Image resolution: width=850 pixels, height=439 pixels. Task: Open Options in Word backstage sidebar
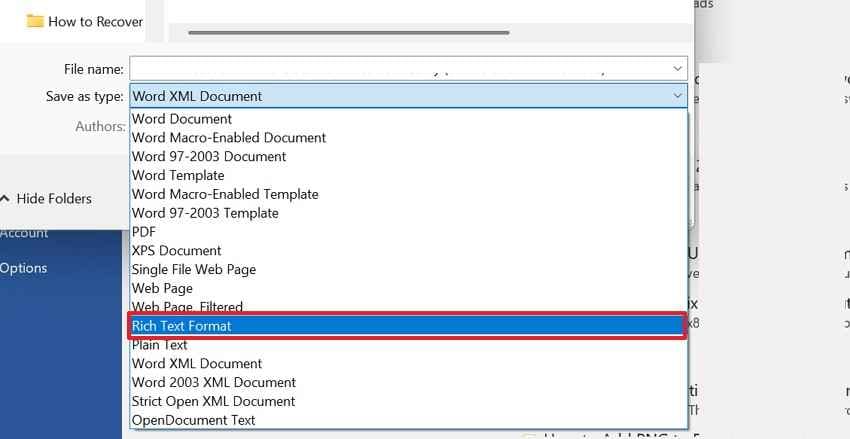[x=24, y=268]
